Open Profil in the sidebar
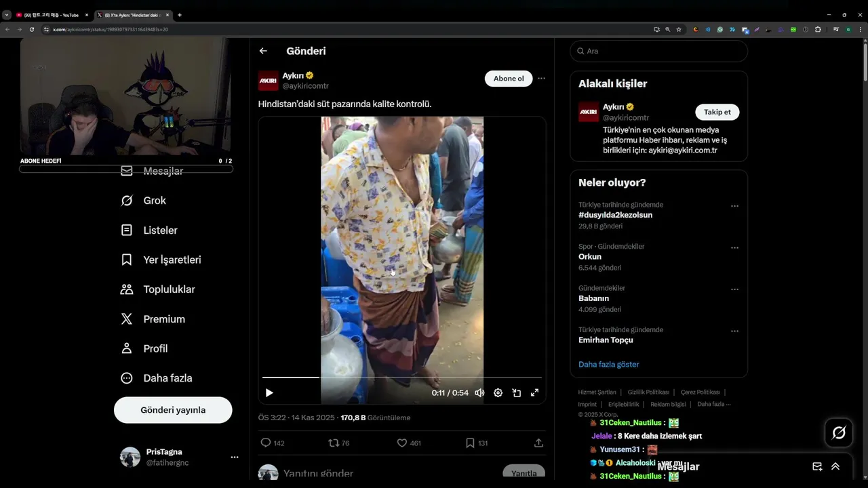This screenshot has height=488, width=868. [x=155, y=348]
